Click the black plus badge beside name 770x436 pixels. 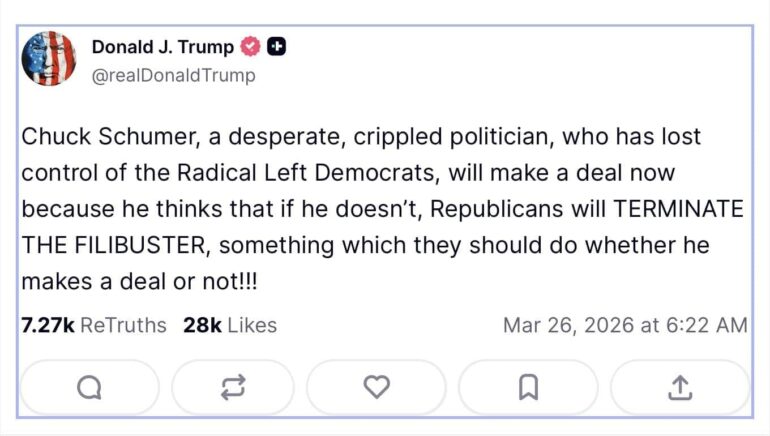click(x=277, y=47)
